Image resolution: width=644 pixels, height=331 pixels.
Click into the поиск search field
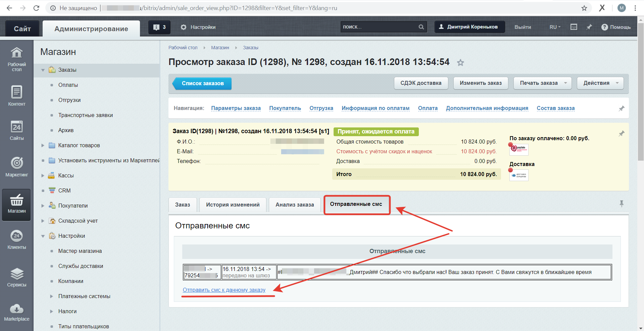(x=379, y=27)
